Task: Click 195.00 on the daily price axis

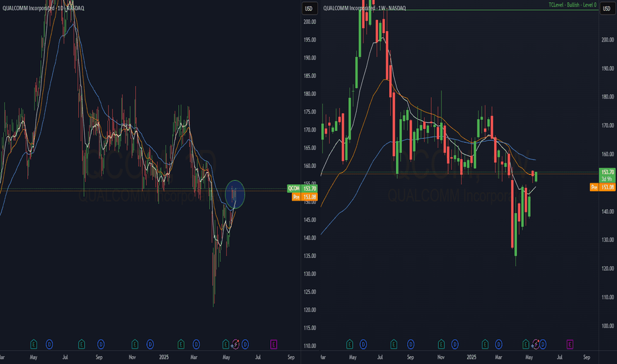Action: (310, 40)
